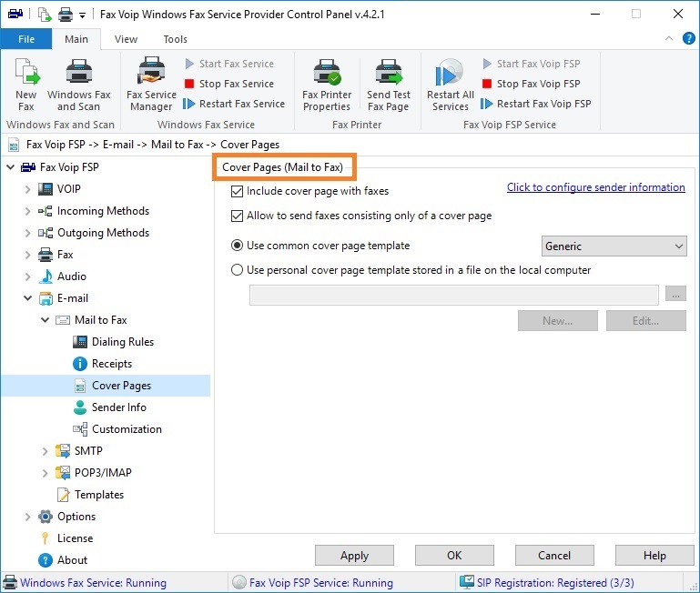Open the Generic template dropdown
Viewport: 700px width, 593px height.
tap(614, 246)
